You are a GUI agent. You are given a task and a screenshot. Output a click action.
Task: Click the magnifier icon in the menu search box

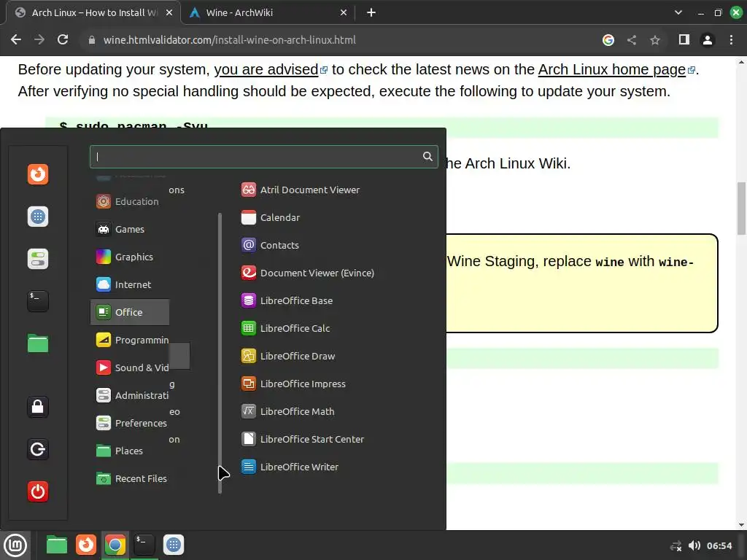click(427, 156)
